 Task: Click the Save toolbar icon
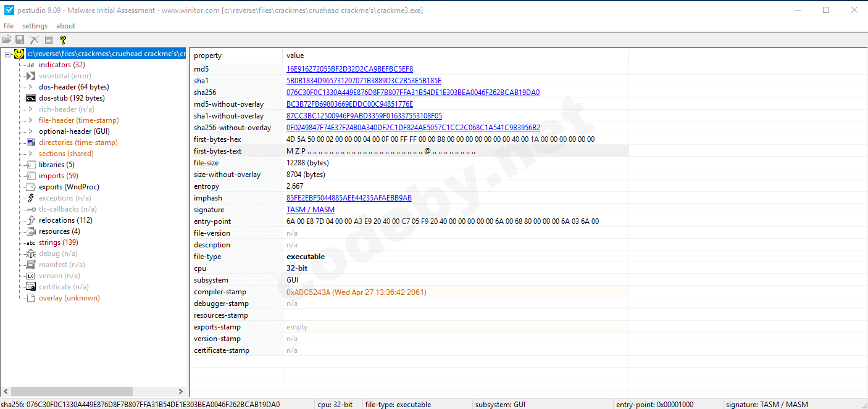20,39
